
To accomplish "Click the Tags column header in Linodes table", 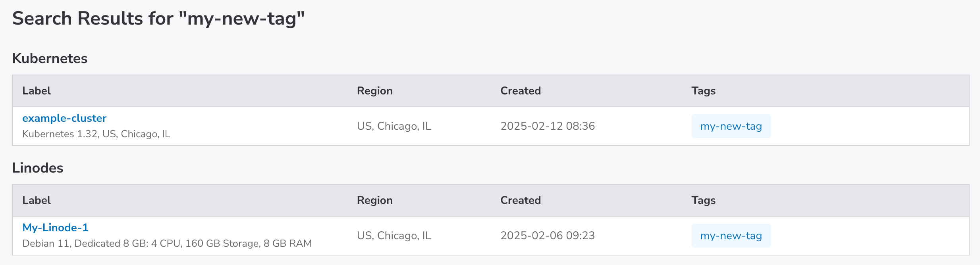I will pyautogui.click(x=703, y=200).
